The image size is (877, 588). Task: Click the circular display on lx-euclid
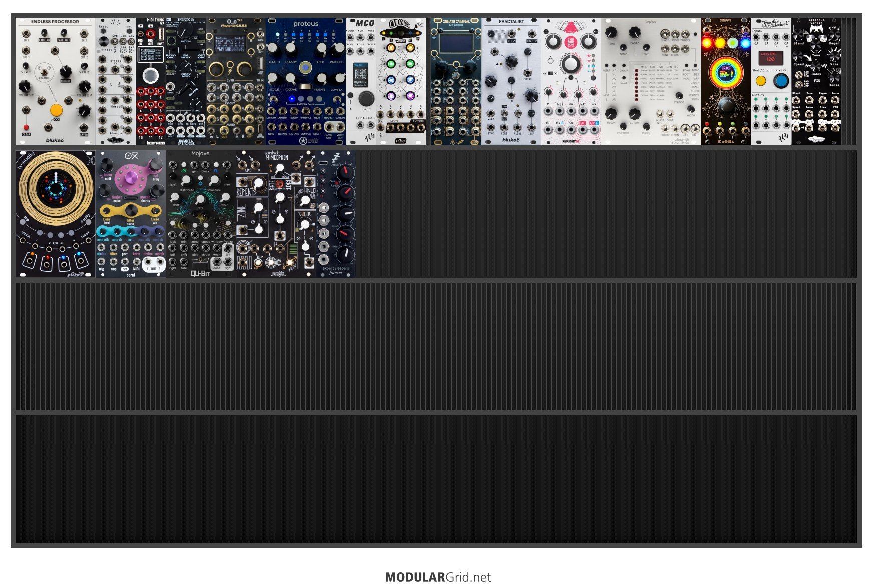tap(56, 189)
